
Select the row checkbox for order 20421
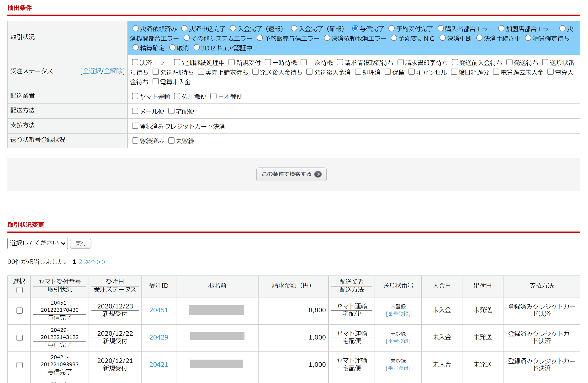click(x=20, y=365)
